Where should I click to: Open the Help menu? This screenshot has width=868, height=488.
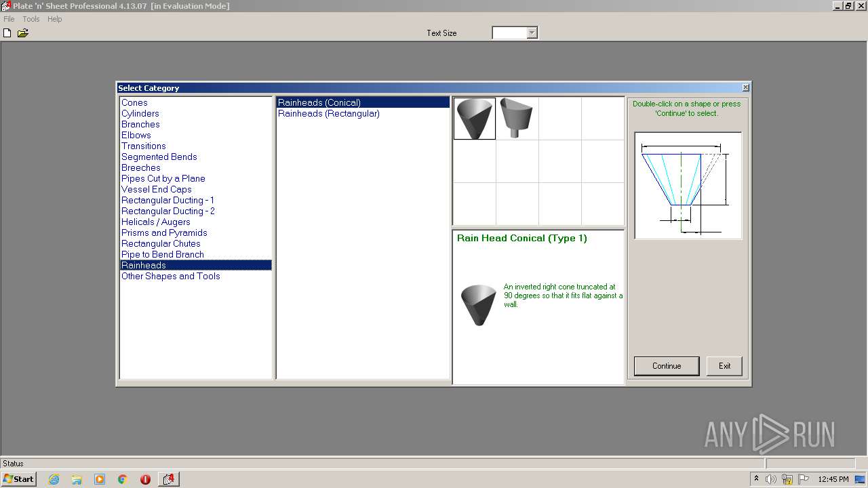(55, 19)
